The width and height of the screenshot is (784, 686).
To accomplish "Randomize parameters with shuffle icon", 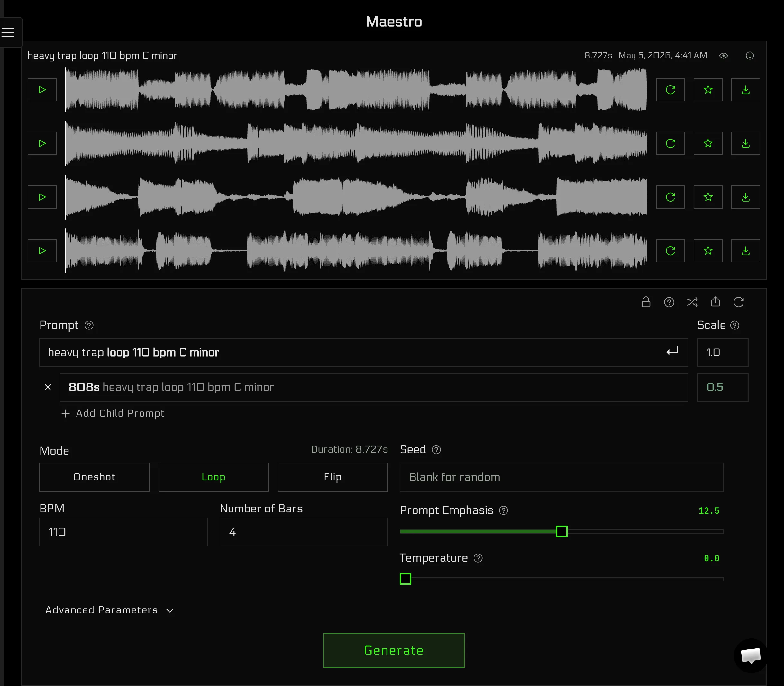I will (692, 302).
